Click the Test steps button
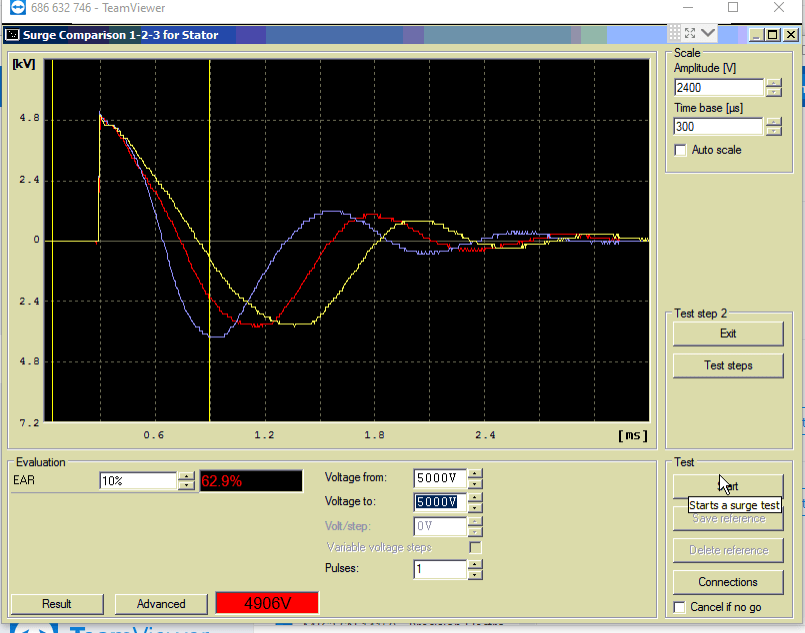Image resolution: width=805 pixels, height=633 pixels. click(x=727, y=365)
